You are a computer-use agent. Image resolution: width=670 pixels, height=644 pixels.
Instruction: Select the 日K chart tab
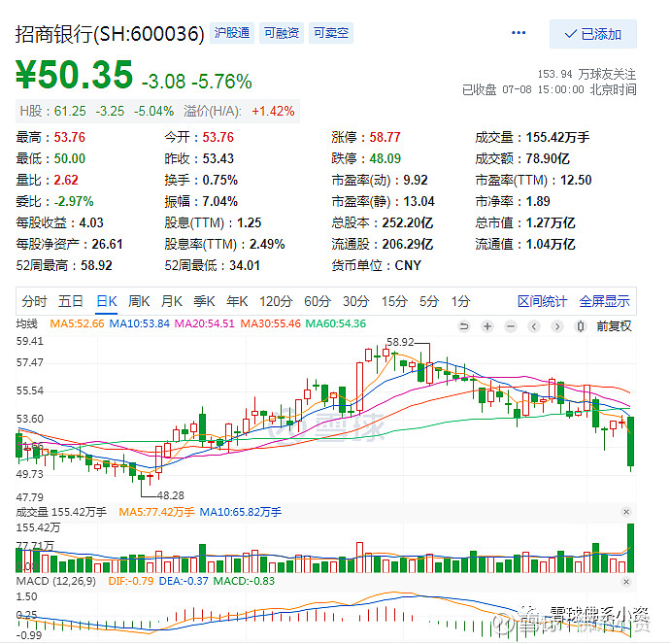coord(107,301)
